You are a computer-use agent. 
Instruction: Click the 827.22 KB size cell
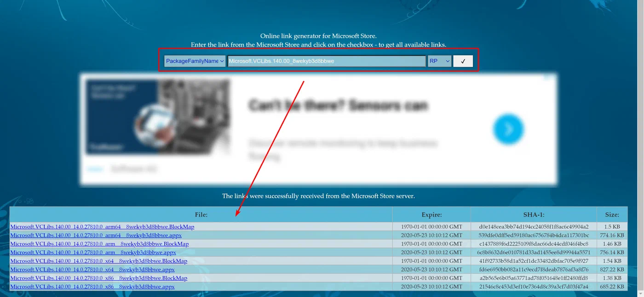pyautogui.click(x=612, y=269)
